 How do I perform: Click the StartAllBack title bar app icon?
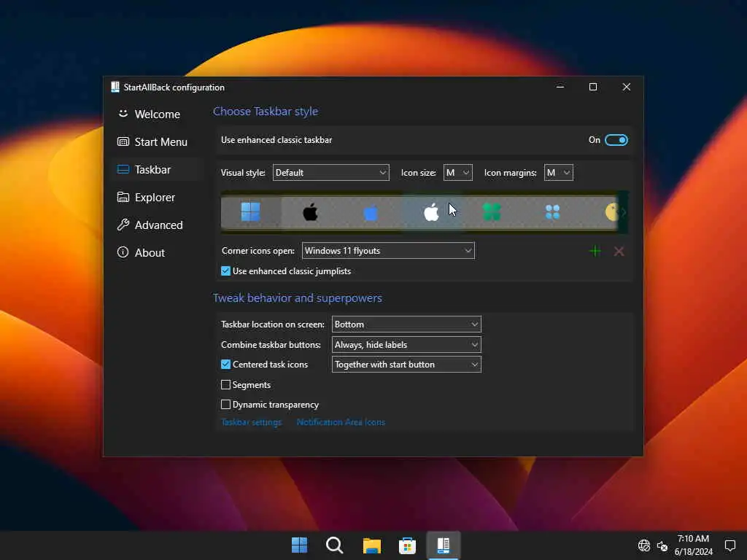115,87
